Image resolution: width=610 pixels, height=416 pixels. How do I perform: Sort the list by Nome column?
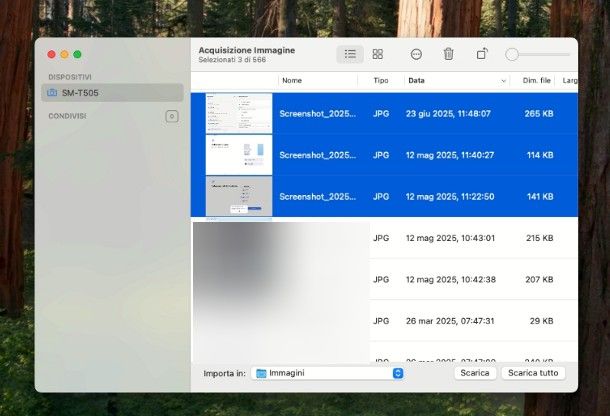[x=292, y=80]
